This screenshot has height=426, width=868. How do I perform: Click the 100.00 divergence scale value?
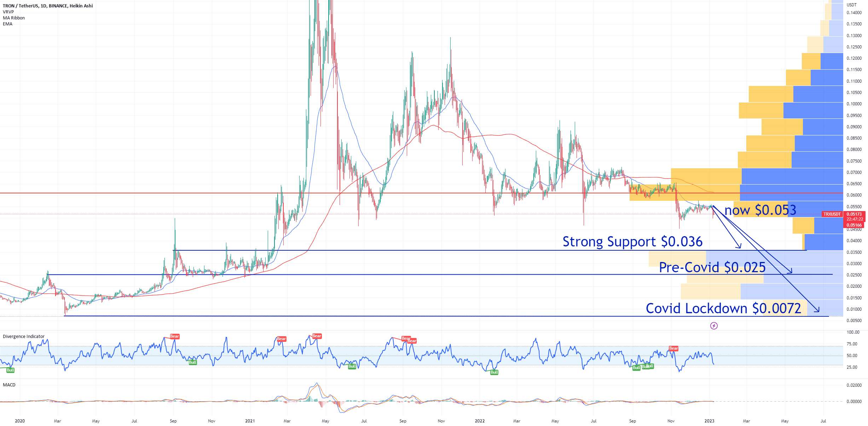[853, 332]
